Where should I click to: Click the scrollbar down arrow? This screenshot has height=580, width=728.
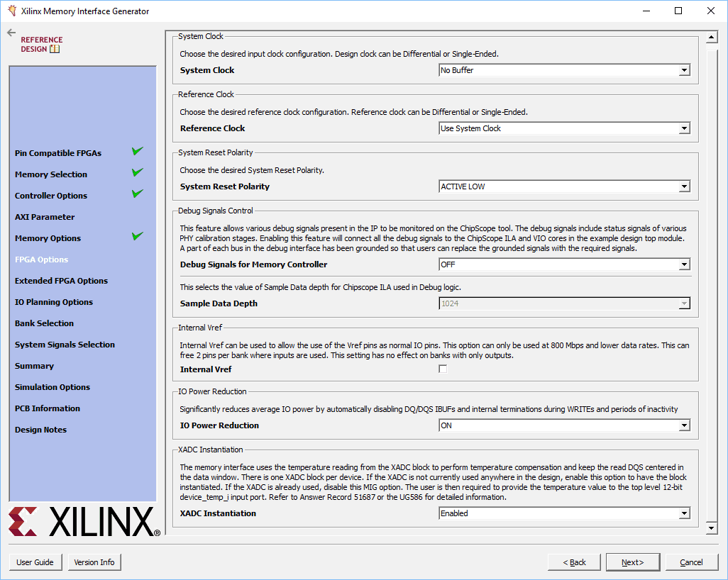(x=712, y=528)
